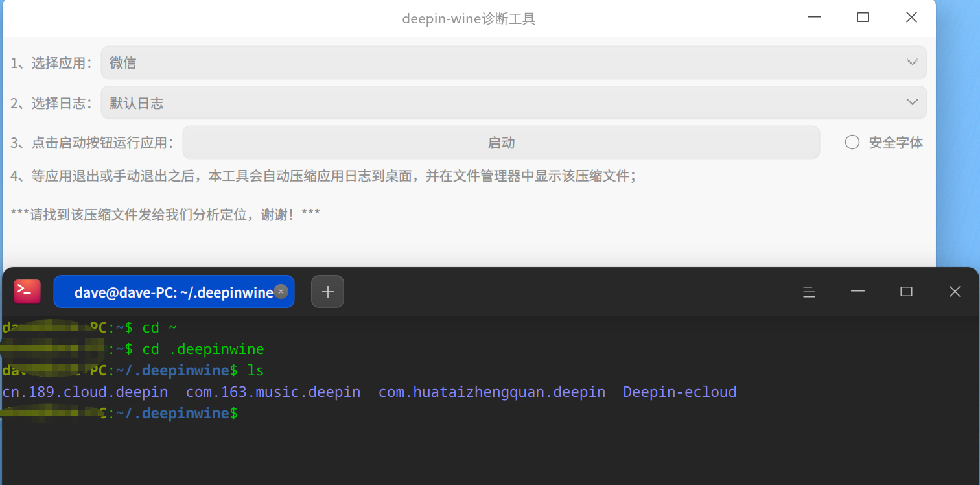Click the 'cd ~' command in the terminal
The image size is (980, 485).
coord(159,328)
